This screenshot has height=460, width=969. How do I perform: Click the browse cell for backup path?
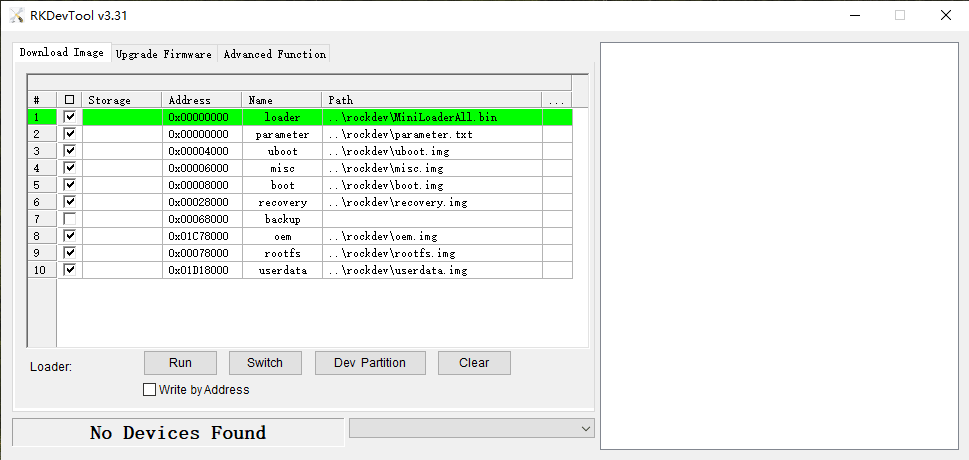click(x=556, y=219)
